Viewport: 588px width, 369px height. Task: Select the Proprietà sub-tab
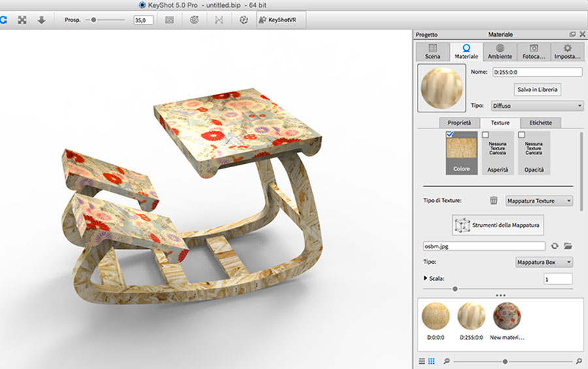[x=459, y=123]
